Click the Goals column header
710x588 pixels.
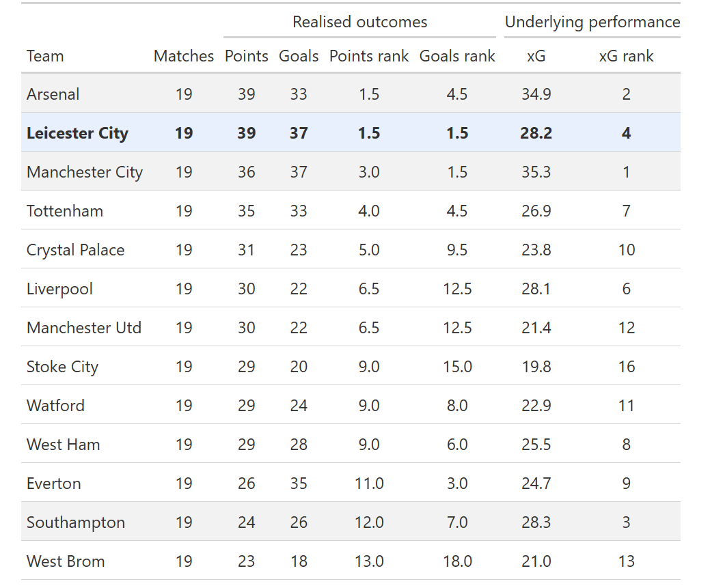299,56
